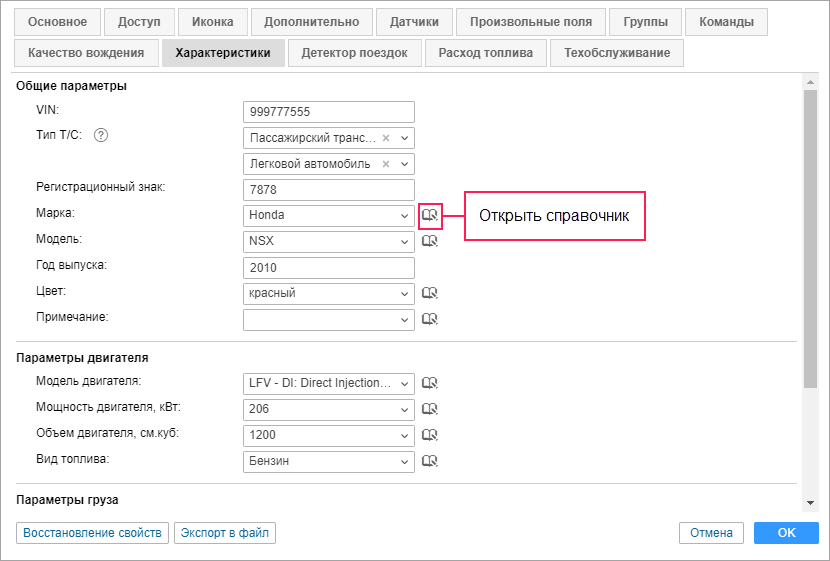
Task: Open the Расход топлива tab
Action: 486,53
